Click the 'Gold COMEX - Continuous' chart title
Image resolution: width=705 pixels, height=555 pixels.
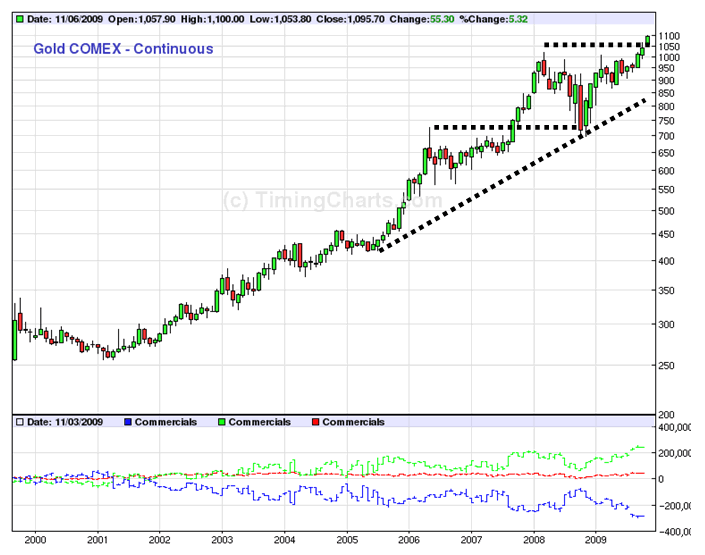click(x=123, y=48)
